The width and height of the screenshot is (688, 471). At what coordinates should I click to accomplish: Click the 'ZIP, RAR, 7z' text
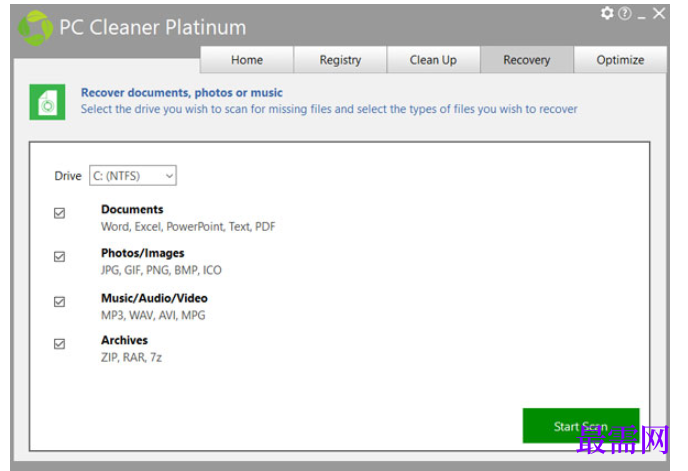[x=131, y=357]
